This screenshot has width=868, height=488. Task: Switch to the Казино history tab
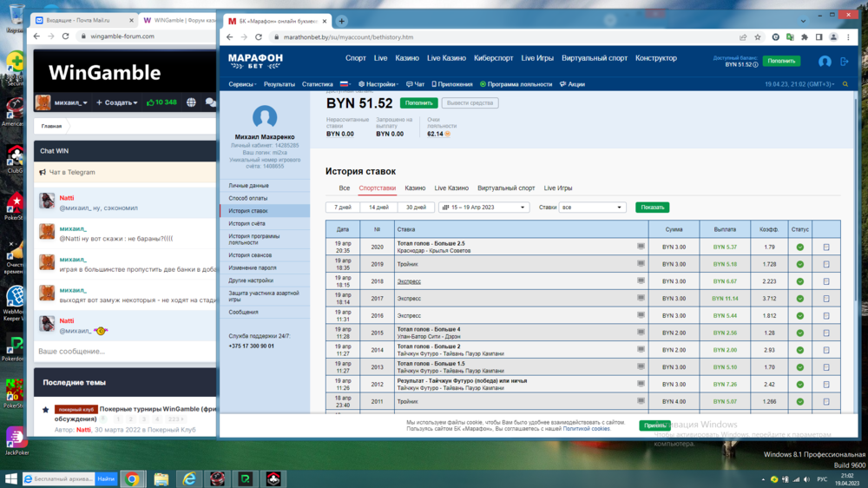click(x=415, y=188)
